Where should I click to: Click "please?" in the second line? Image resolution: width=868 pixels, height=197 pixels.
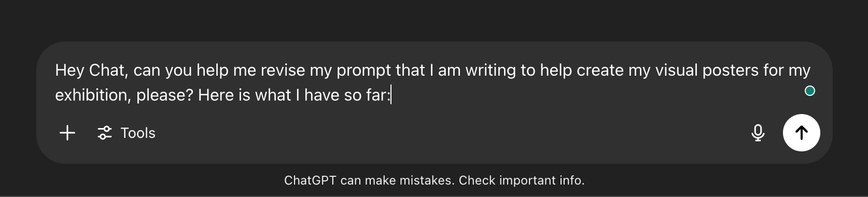tap(164, 95)
